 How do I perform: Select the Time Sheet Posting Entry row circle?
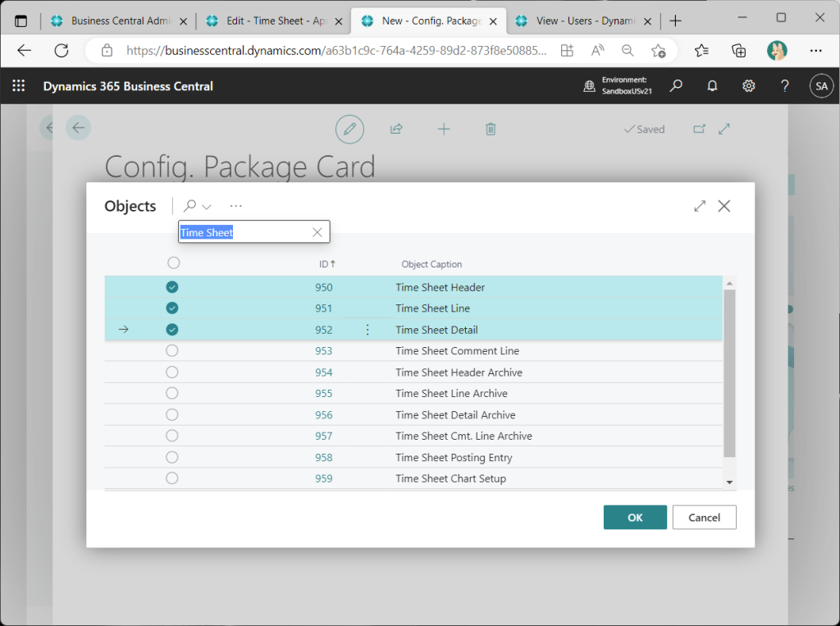[x=172, y=457]
